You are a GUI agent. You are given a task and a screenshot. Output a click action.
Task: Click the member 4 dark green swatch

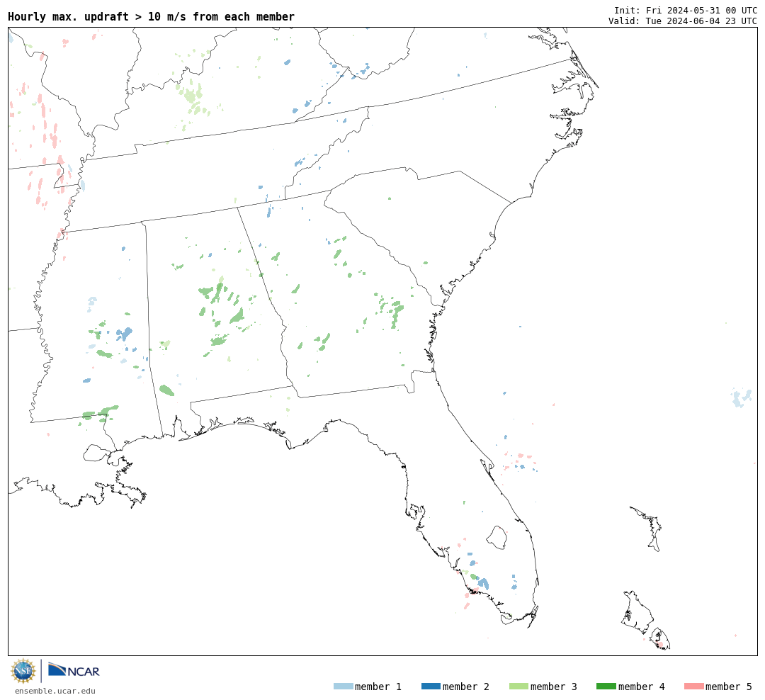(x=606, y=687)
